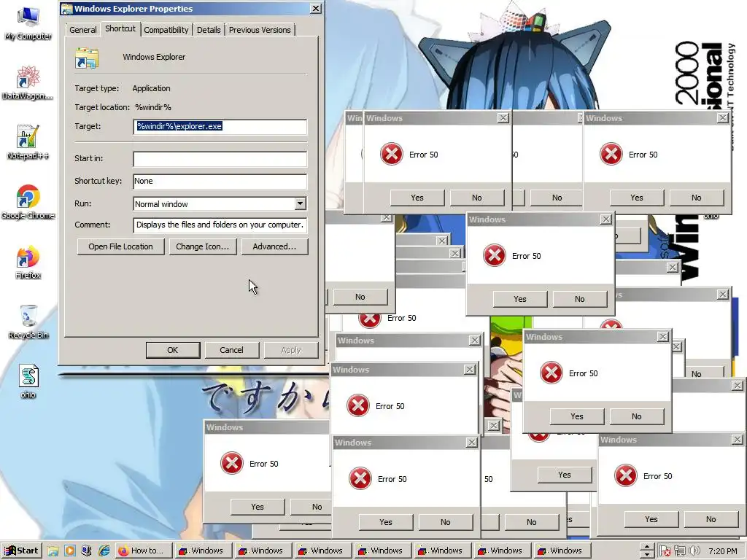
Task: Open the Start menu
Action: click(x=21, y=551)
